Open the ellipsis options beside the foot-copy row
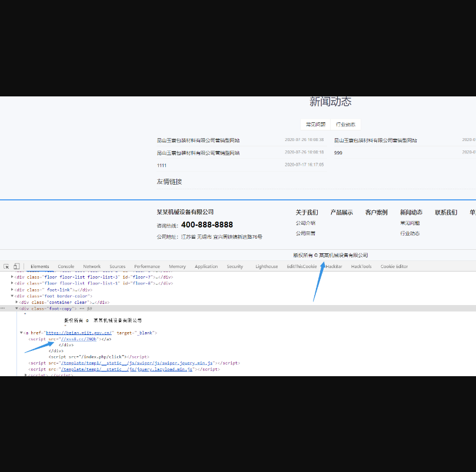This screenshot has height=472, width=476. [x=3, y=308]
